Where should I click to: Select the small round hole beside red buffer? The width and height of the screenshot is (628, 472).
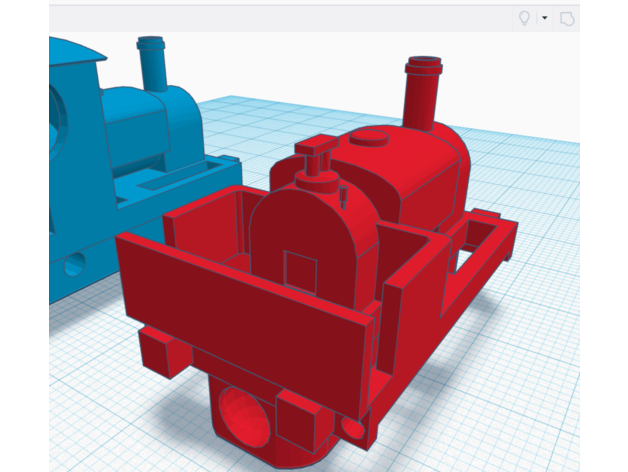pyautogui.click(x=352, y=428)
